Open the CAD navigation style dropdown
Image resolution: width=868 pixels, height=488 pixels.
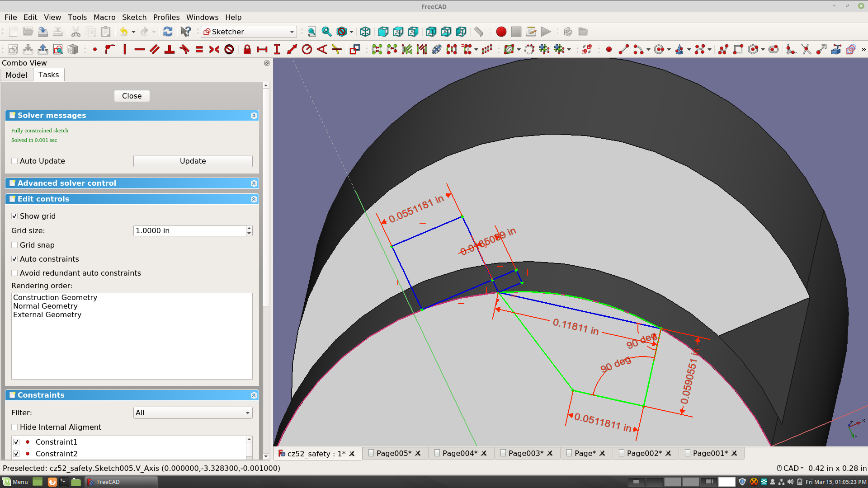pos(790,468)
